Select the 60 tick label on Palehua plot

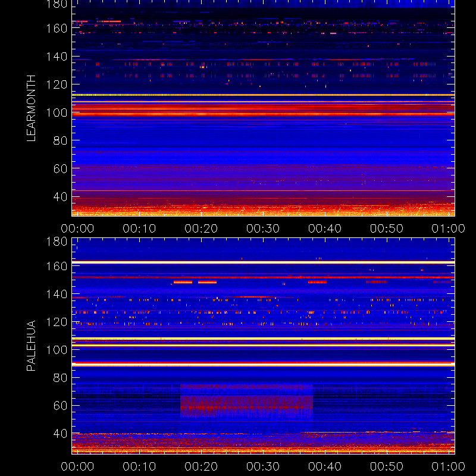pyautogui.click(x=60, y=405)
